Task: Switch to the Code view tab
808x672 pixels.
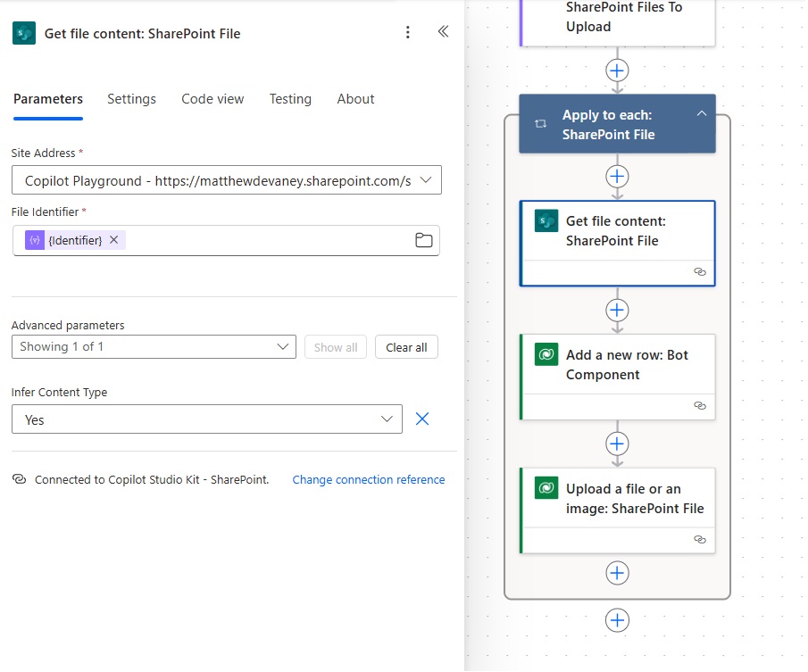Action: (x=212, y=99)
